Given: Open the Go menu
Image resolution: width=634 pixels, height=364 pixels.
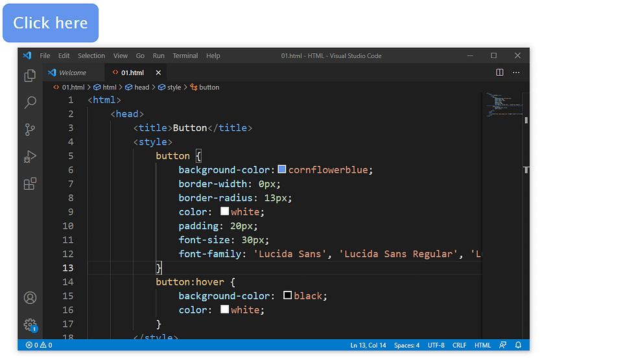Looking at the screenshot, I should 140,56.
